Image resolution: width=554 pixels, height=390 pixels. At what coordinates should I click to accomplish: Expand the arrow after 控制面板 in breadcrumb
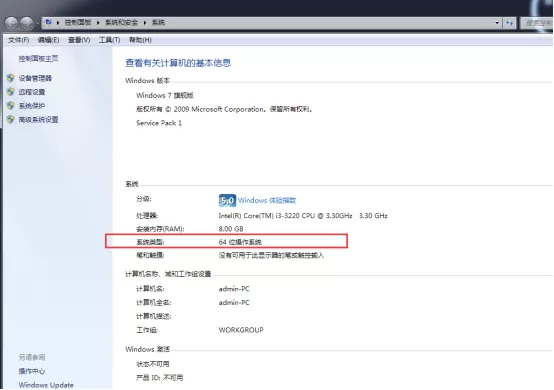pos(98,23)
